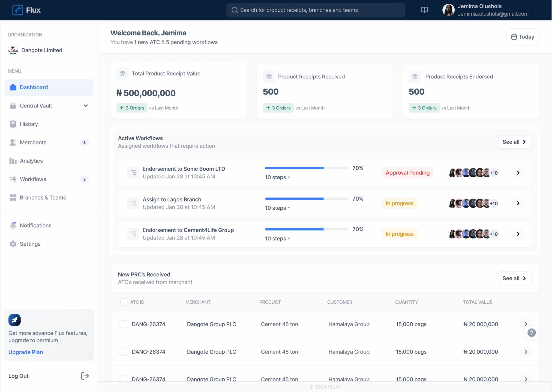Click the rocket upgrade icon
This screenshot has width=552, height=392.
tap(15, 320)
